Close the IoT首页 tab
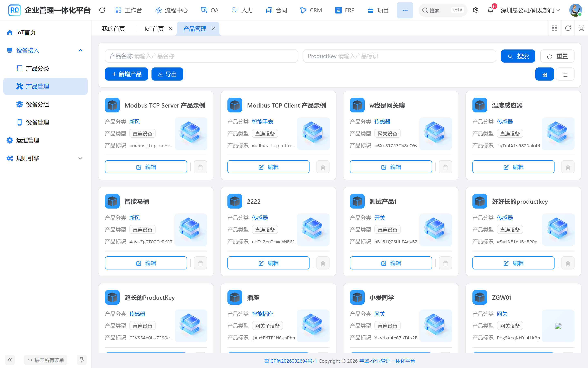The image size is (588, 368). (170, 29)
